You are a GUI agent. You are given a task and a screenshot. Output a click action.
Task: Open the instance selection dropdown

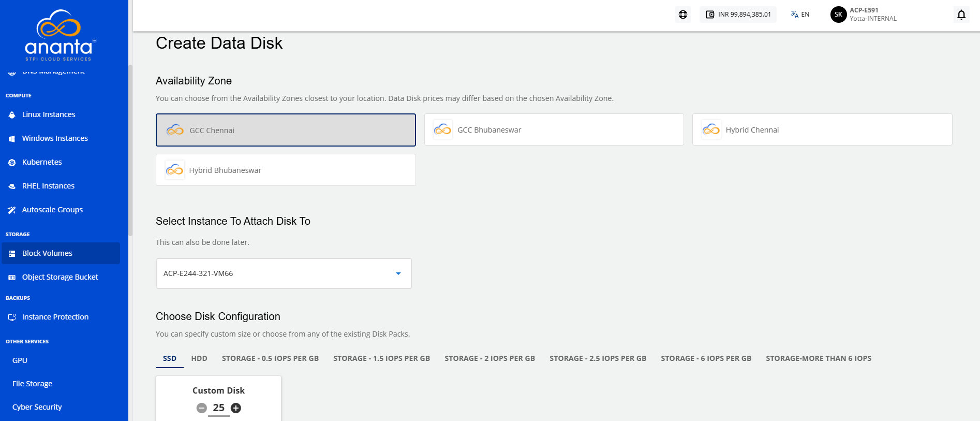point(284,273)
